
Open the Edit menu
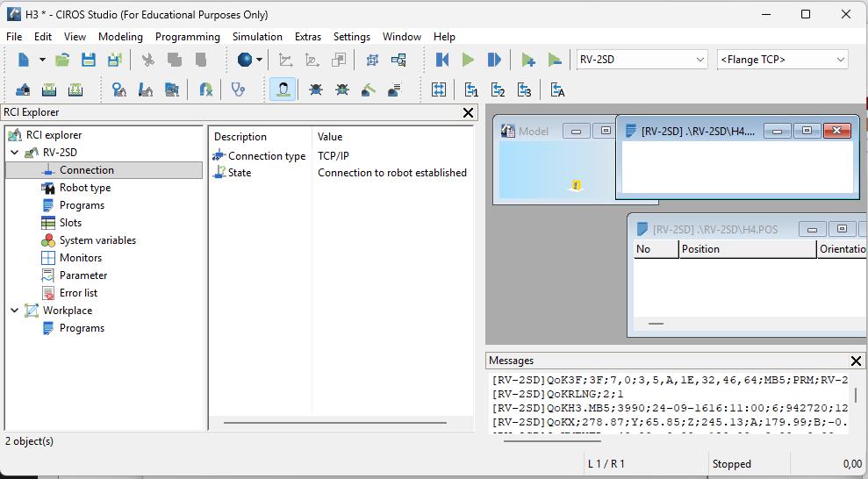point(43,37)
